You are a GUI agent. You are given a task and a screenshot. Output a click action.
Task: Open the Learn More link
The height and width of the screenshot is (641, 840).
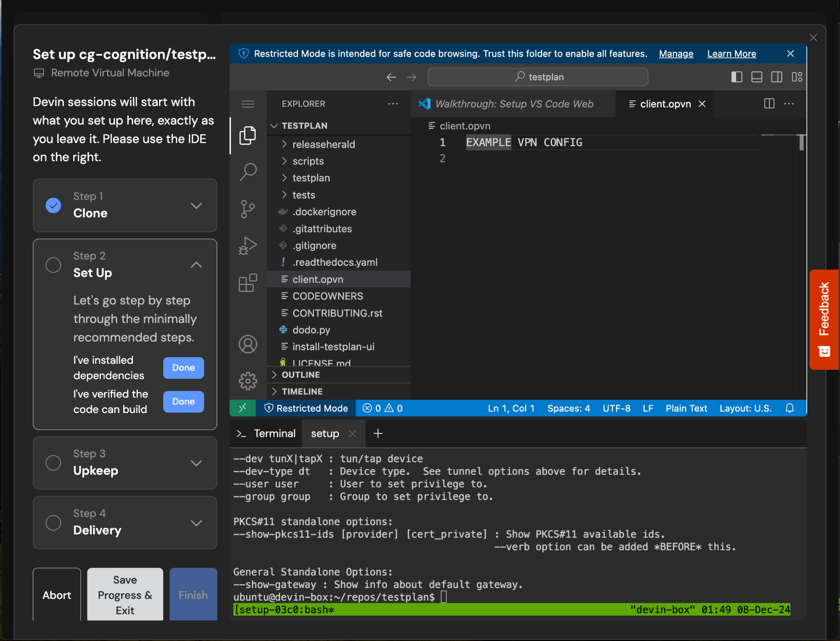pyautogui.click(x=731, y=54)
